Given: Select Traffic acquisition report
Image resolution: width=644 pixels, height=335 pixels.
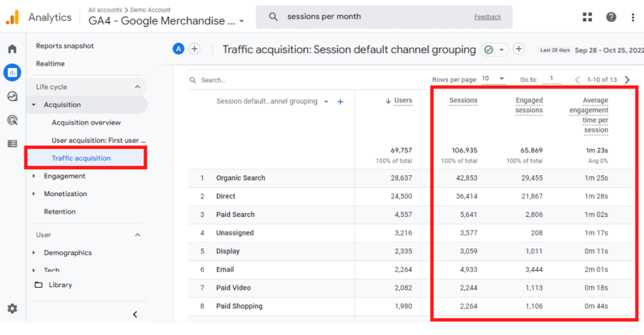Looking at the screenshot, I should pyautogui.click(x=81, y=158).
